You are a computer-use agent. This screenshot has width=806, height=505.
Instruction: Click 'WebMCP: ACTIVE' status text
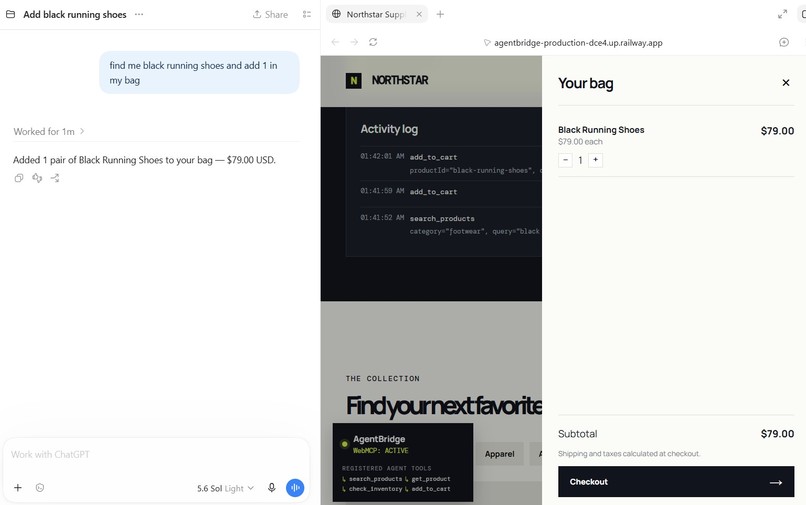click(x=380, y=450)
